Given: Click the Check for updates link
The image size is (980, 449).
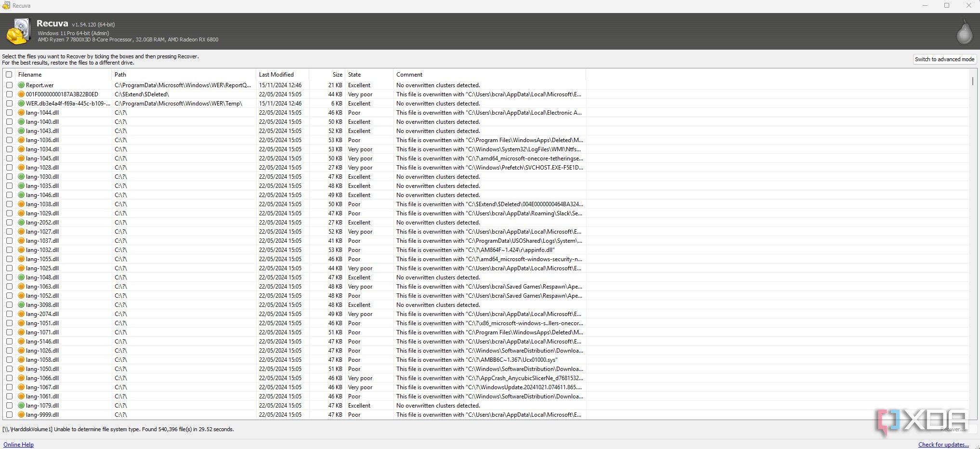Looking at the screenshot, I should [943, 445].
